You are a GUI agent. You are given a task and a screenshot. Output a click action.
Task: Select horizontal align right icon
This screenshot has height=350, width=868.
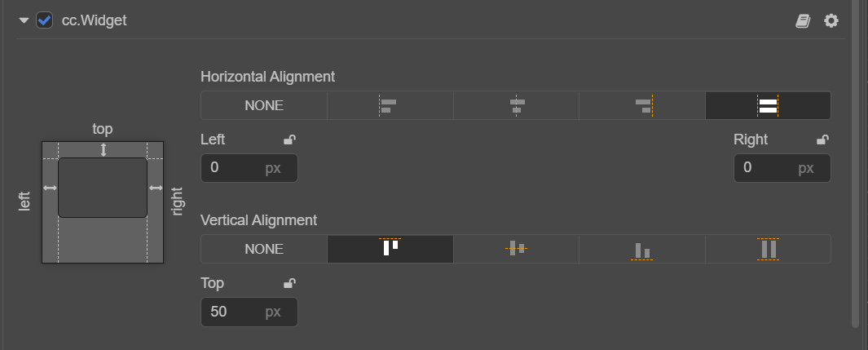[x=642, y=105]
